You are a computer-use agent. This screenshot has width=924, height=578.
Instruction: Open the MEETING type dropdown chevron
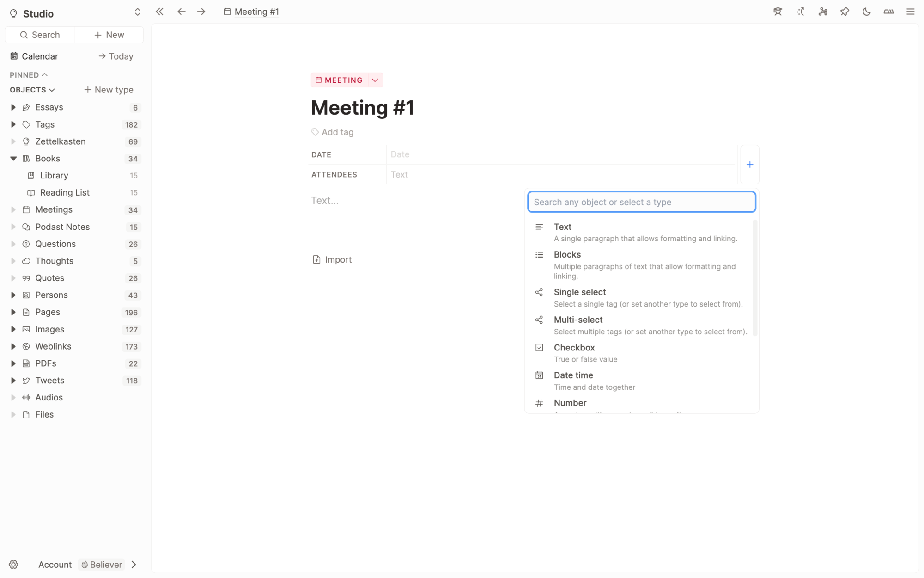(x=375, y=80)
